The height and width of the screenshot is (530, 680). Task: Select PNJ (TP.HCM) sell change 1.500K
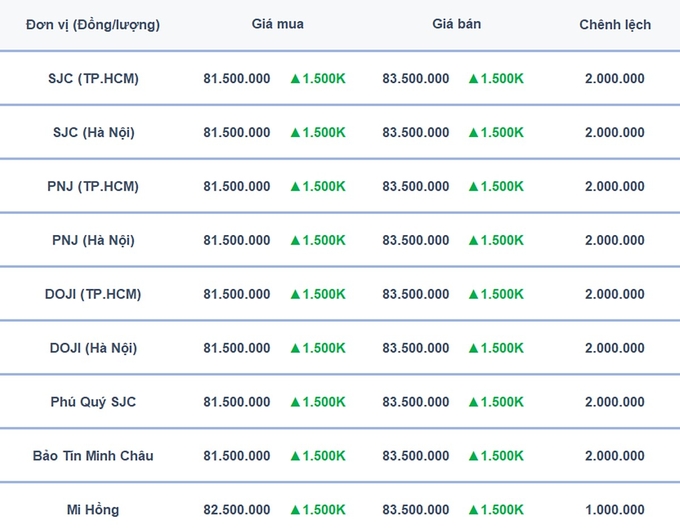(x=496, y=186)
